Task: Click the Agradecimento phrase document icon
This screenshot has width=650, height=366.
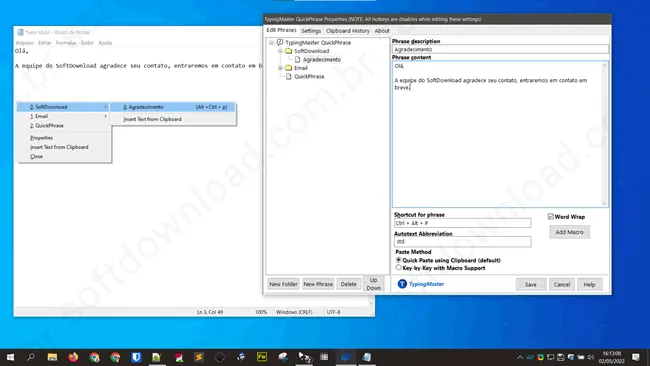Action: (x=297, y=59)
